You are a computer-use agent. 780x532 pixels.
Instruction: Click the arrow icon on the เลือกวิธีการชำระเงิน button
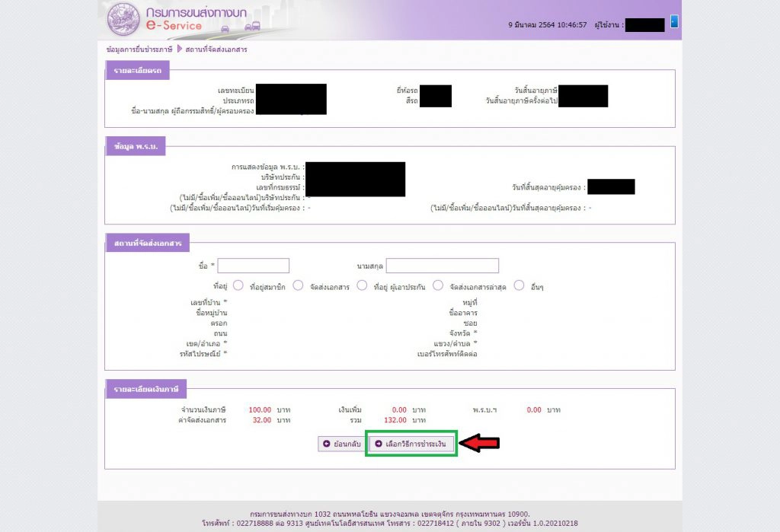click(378, 443)
